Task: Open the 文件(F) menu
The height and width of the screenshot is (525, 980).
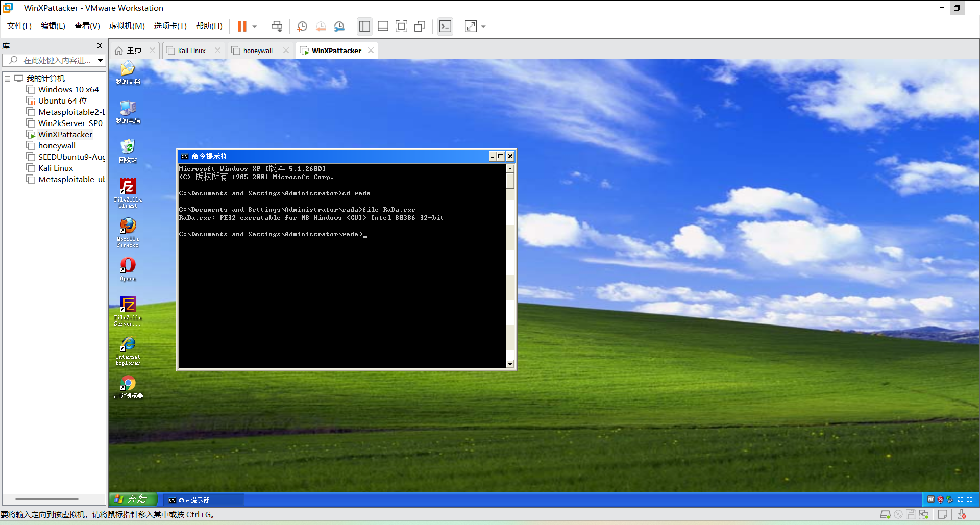Action: pos(19,26)
